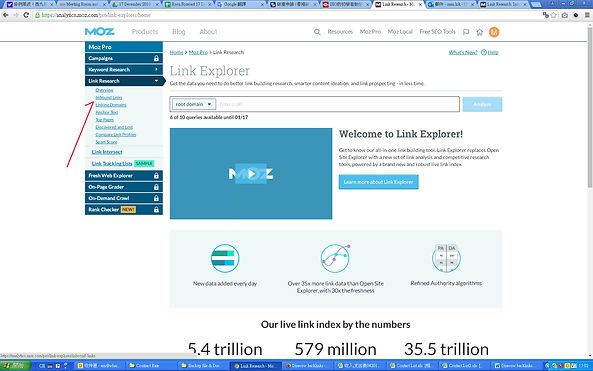
Task: Click the link data graph icon
Action: [335, 258]
